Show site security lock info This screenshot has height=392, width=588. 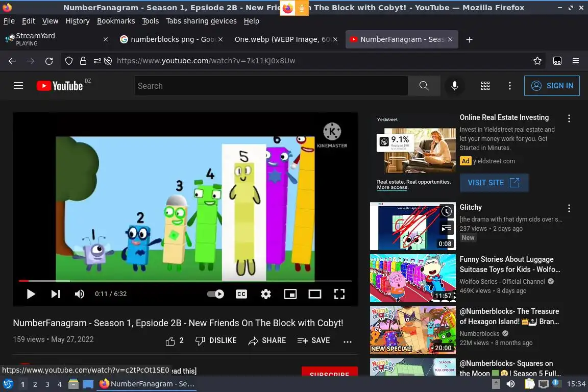pos(83,61)
